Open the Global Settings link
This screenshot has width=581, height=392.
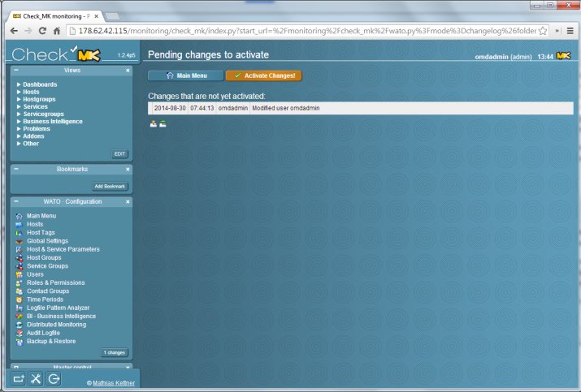click(47, 241)
